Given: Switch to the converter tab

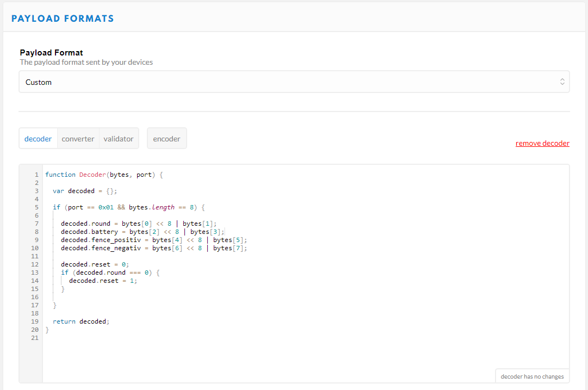Looking at the screenshot, I should (x=78, y=139).
